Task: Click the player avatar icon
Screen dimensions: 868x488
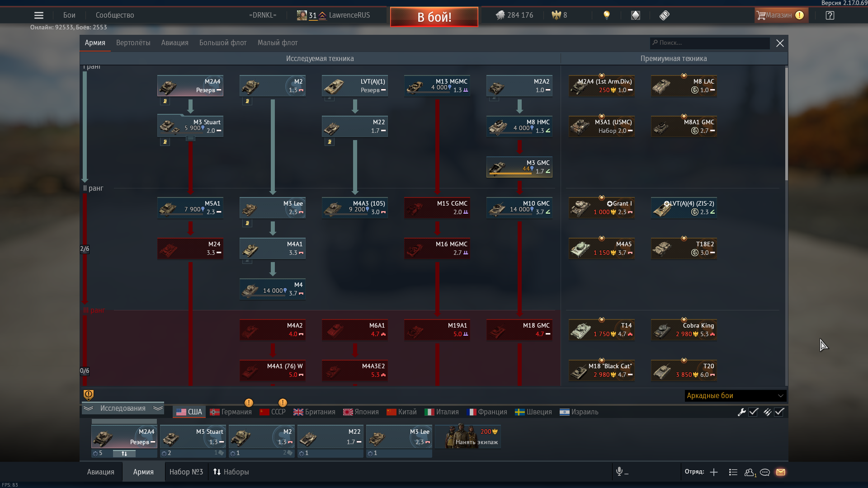Action: pyautogui.click(x=302, y=15)
